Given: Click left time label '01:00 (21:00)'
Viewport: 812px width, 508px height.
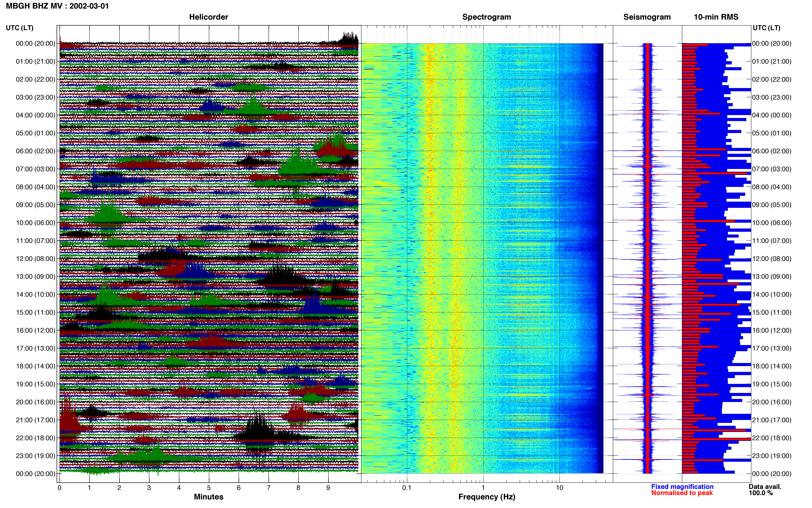Looking at the screenshot, I should 36,61.
